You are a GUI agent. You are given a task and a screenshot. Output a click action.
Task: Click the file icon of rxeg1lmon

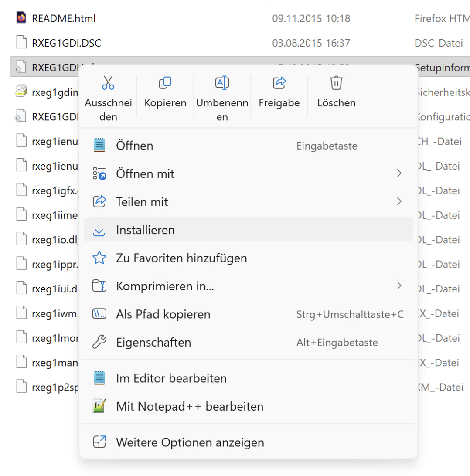pos(21,337)
